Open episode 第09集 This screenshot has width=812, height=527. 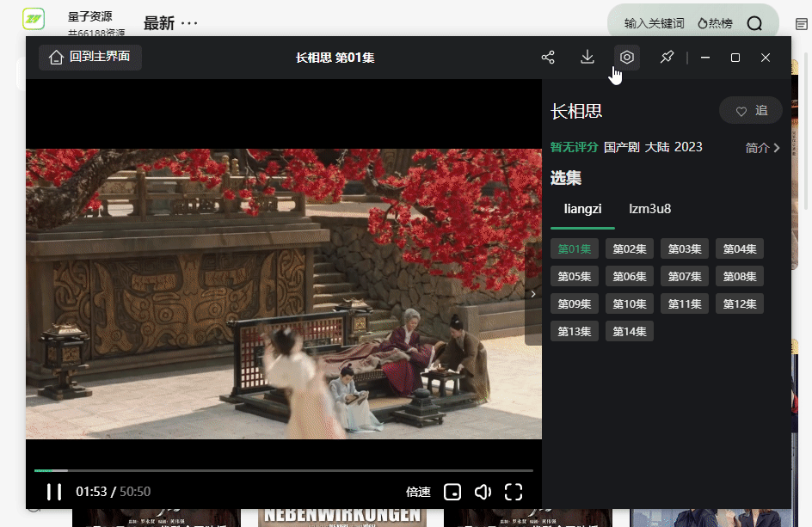point(575,303)
